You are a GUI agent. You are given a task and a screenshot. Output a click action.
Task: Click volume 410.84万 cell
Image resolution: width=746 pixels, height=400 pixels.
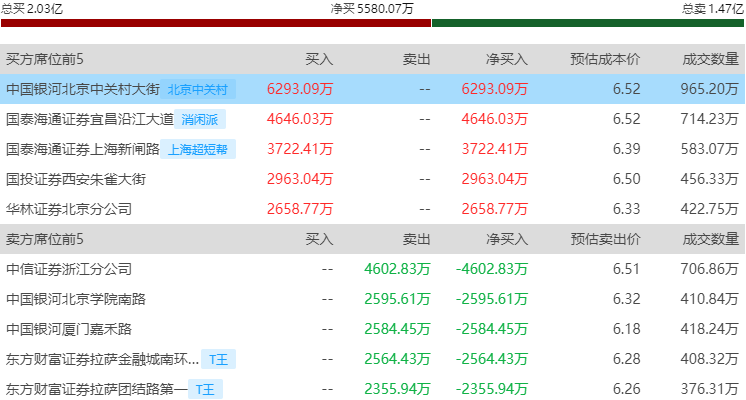point(709,299)
